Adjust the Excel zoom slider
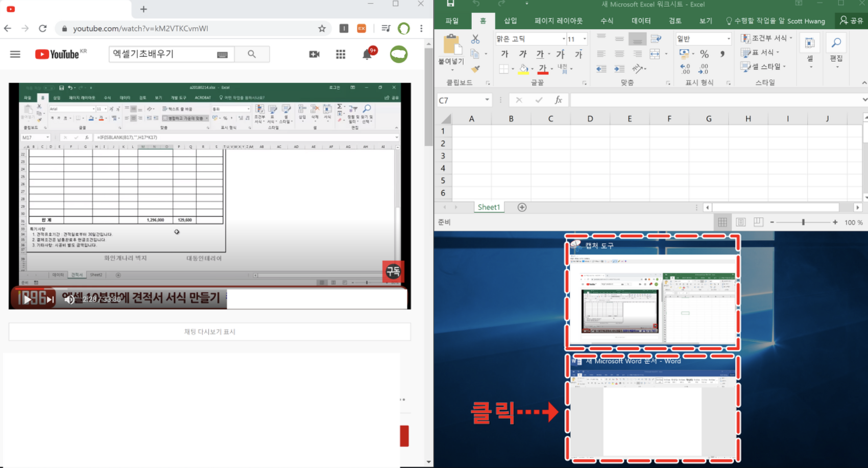This screenshot has width=868, height=468. 803,222
